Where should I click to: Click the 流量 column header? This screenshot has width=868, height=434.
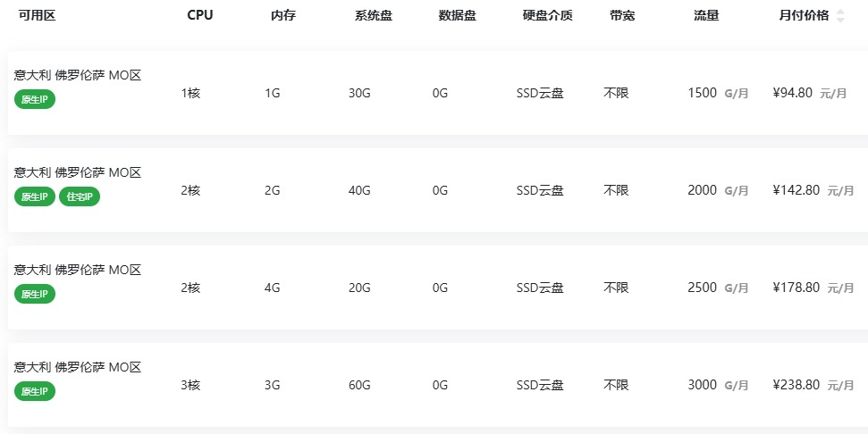pyautogui.click(x=706, y=15)
